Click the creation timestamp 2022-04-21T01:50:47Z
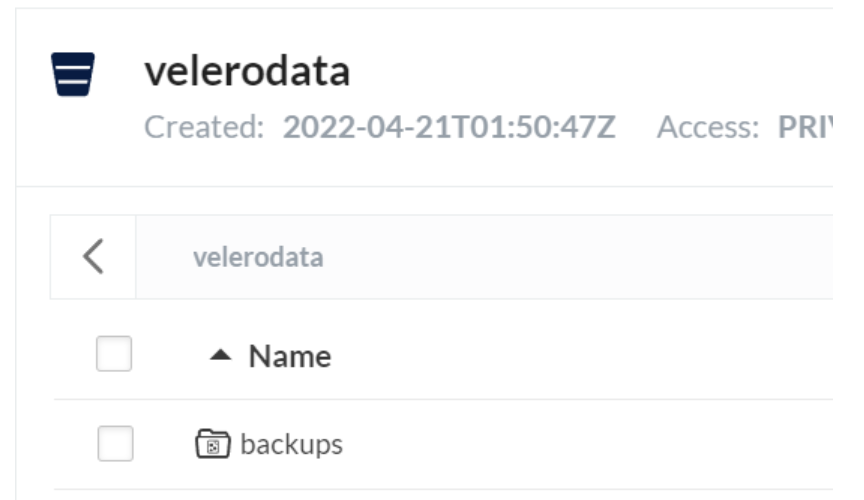Screen dimensions: 864x500 (449, 127)
